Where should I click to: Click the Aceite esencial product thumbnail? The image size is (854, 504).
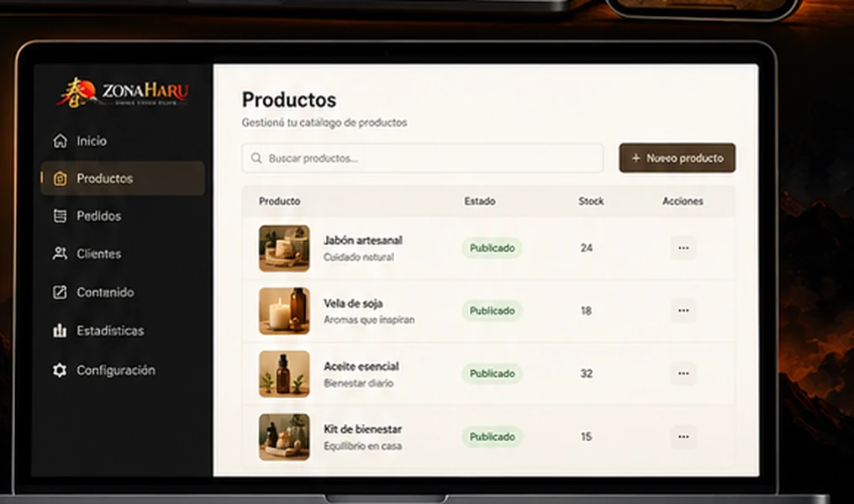click(284, 374)
